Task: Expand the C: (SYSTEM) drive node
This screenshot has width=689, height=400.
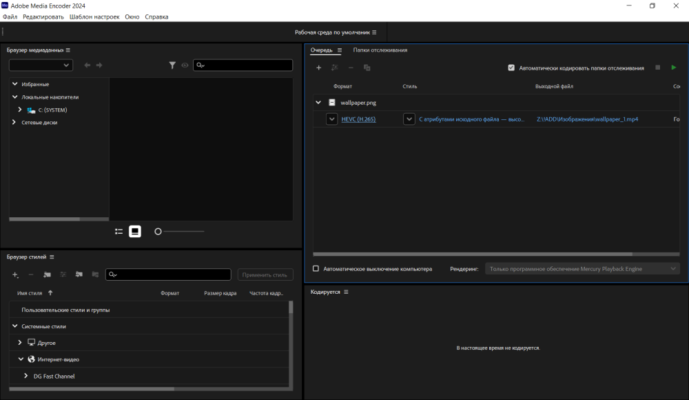Action: click(20, 110)
